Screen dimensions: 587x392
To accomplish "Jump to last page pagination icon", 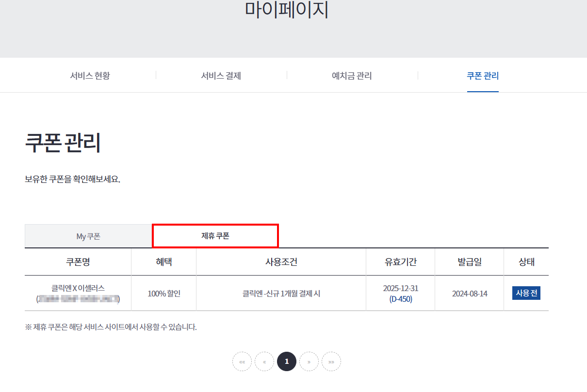I will 331,361.
